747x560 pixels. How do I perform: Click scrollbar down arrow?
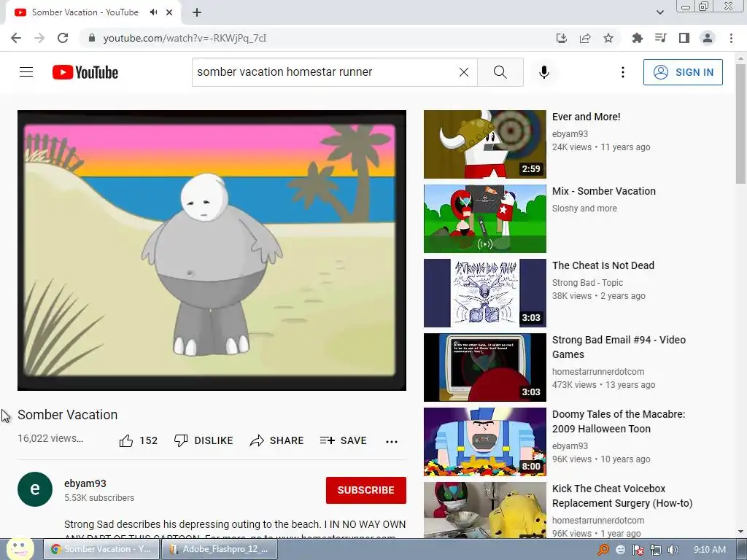pyautogui.click(x=740, y=532)
